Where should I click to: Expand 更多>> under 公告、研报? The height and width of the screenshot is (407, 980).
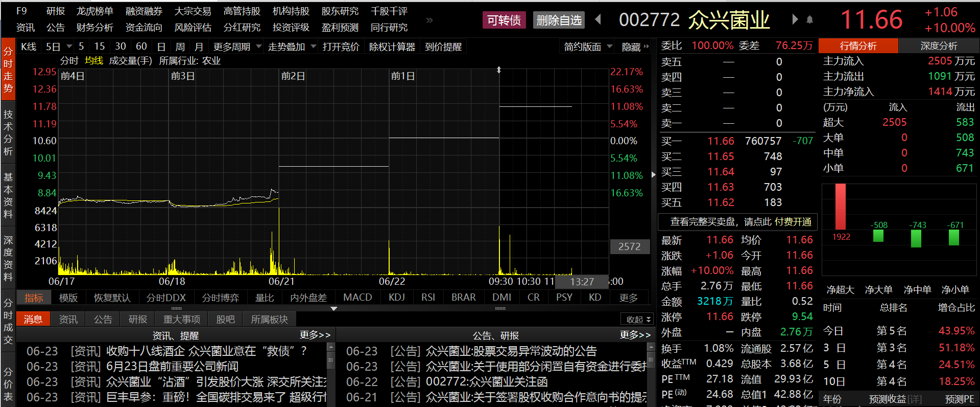click(635, 335)
